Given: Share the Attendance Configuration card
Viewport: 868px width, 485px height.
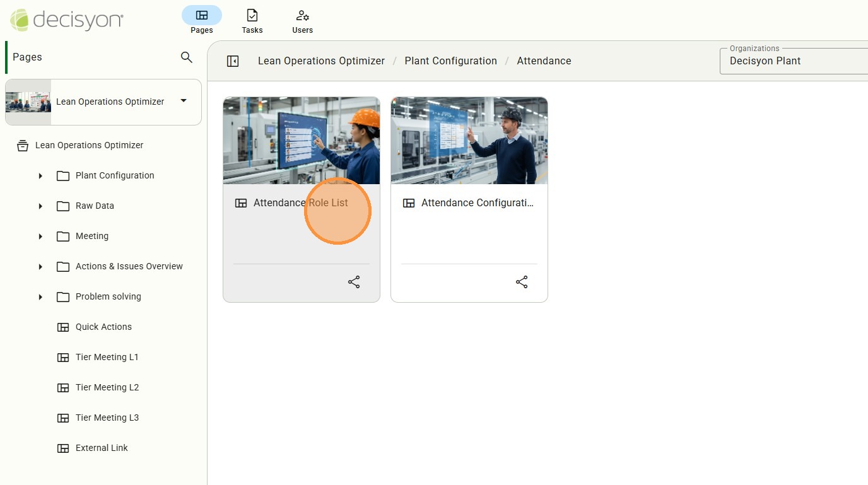Looking at the screenshot, I should 522,282.
